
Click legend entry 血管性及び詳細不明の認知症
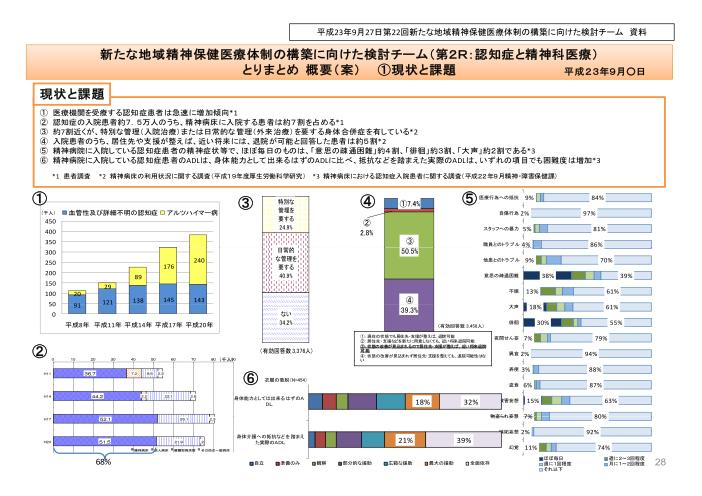point(110,213)
